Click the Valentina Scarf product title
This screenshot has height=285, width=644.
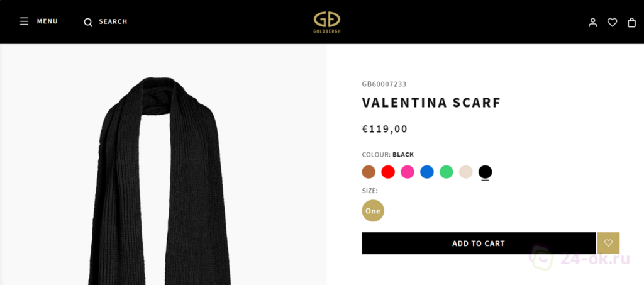tap(431, 103)
